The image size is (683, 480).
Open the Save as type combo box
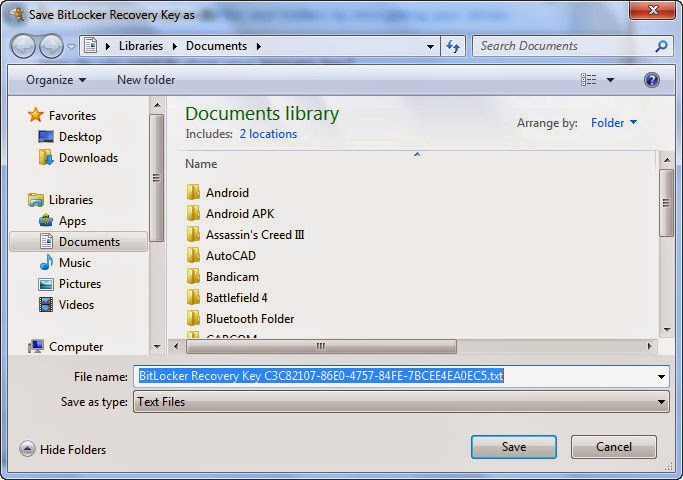[401, 402]
